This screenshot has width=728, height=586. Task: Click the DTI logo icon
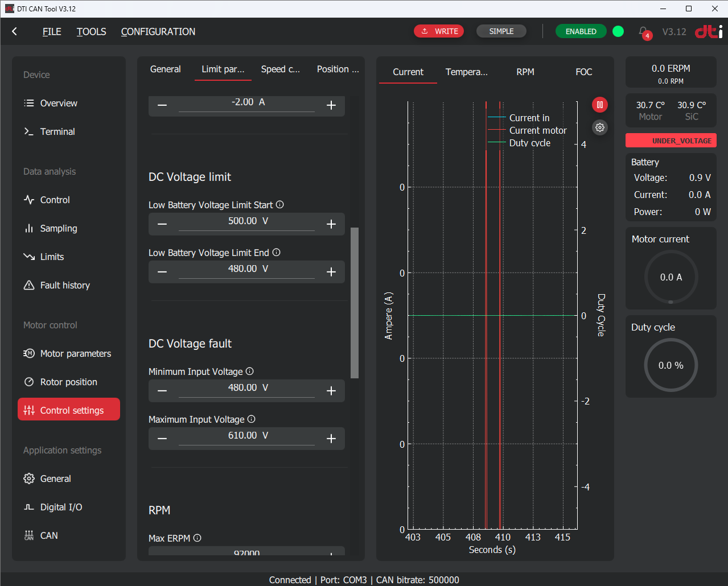[709, 32]
